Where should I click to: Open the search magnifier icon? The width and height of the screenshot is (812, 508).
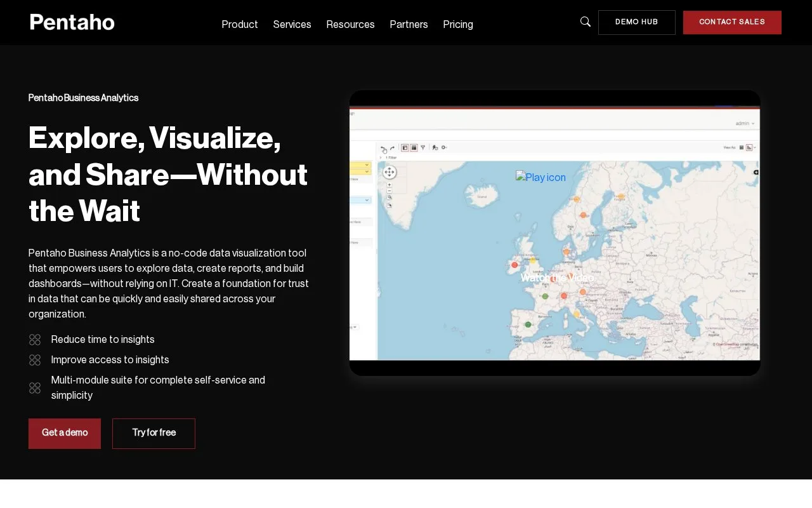(x=586, y=22)
